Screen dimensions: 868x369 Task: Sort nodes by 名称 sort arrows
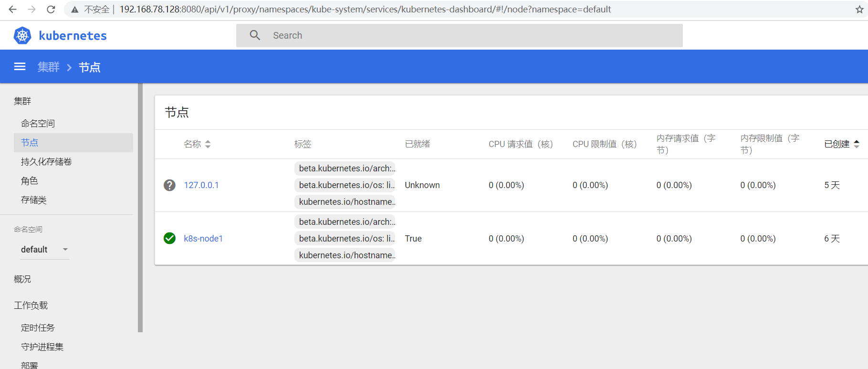click(x=208, y=144)
